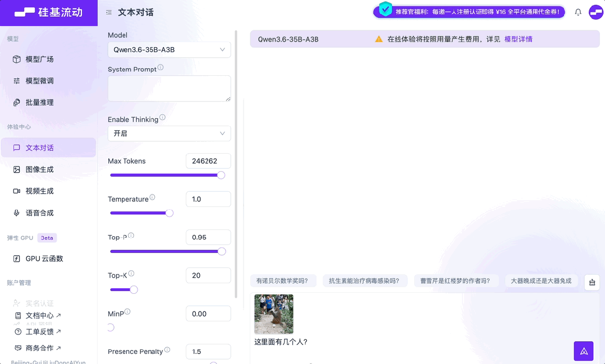Open the 商务合作 external link
The image size is (605, 364).
click(x=38, y=348)
